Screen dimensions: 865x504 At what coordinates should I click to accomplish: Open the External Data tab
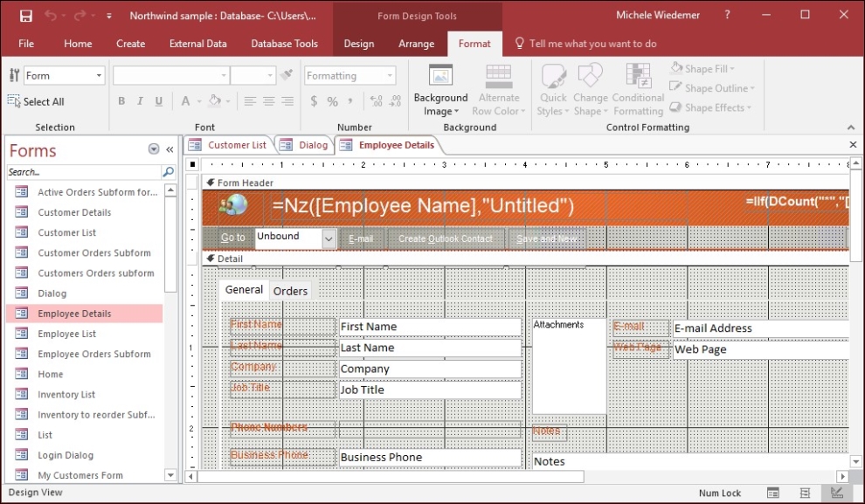tap(198, 44)
